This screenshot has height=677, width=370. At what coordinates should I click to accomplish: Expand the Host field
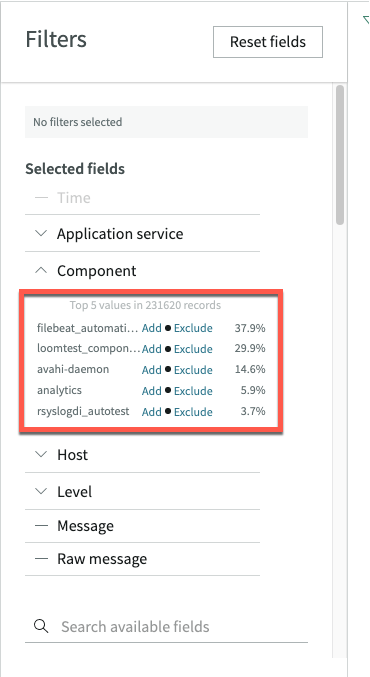41,454
